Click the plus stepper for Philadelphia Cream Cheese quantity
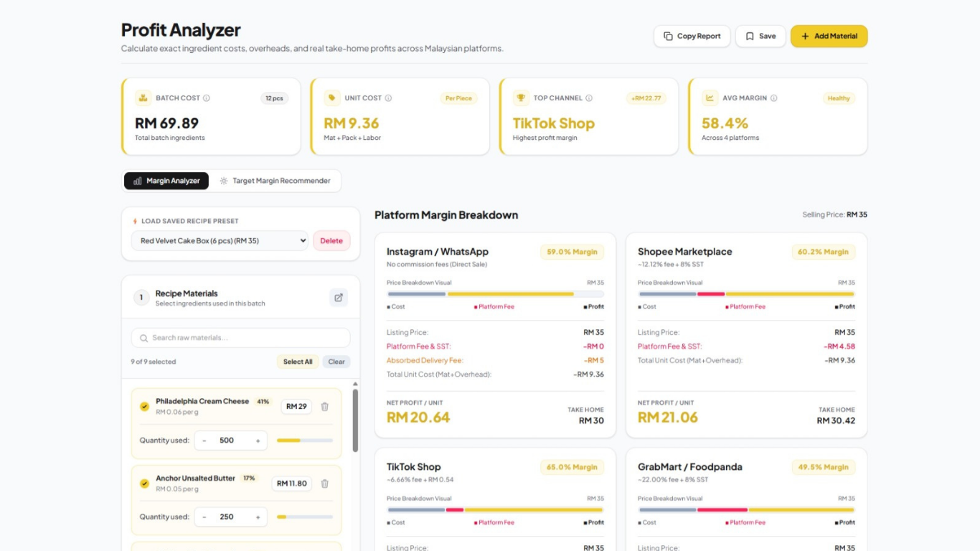This screenshot has width=980, height=551. tap(258, 441)
